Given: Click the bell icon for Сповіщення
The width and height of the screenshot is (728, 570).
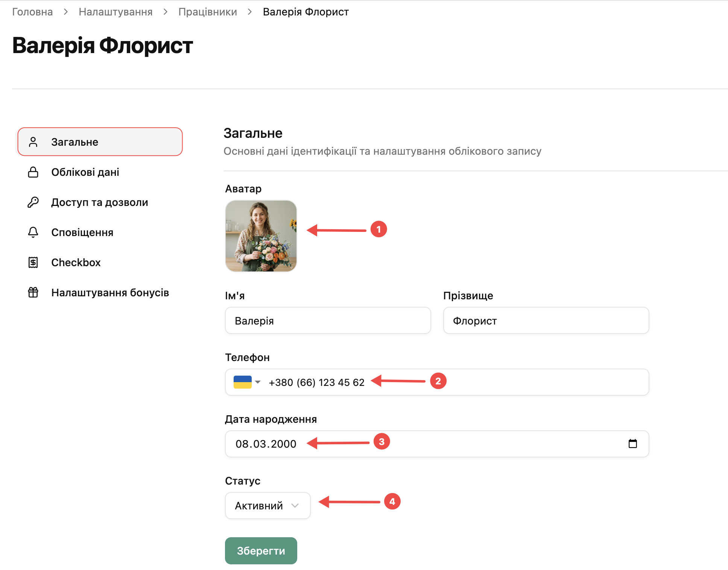Looking at the screenshot, I should [x=33, y=232].
